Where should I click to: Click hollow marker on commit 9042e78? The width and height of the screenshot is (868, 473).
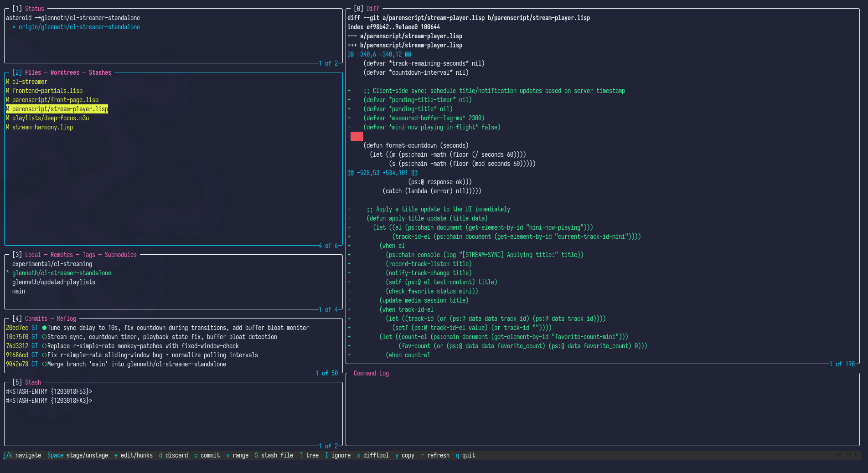[44, 364]
